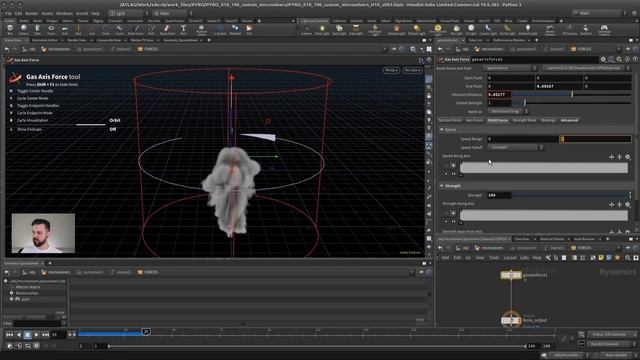Switch to the Suction Force tab
Viewport: 640px width, 360px height.
click(x=450, y=120)
